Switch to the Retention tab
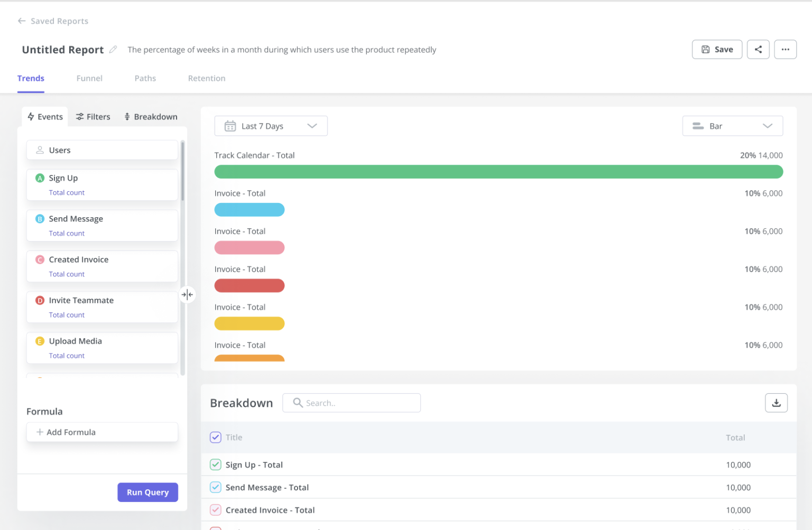This screenshot has width=812, height=530. tap(206, 78)
